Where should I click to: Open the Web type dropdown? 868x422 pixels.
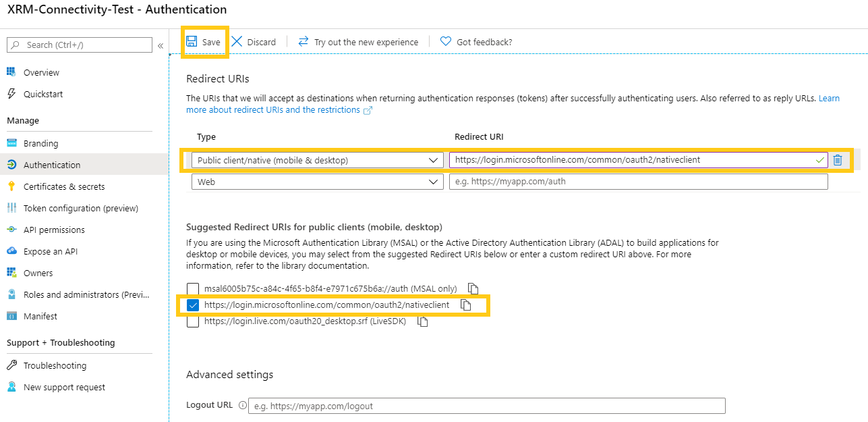point(318,182)
